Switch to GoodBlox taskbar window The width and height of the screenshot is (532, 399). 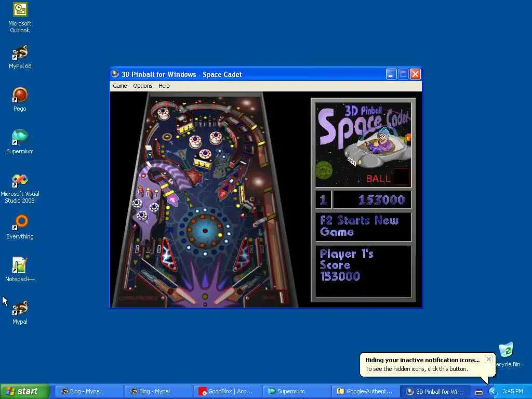[227, 391]
